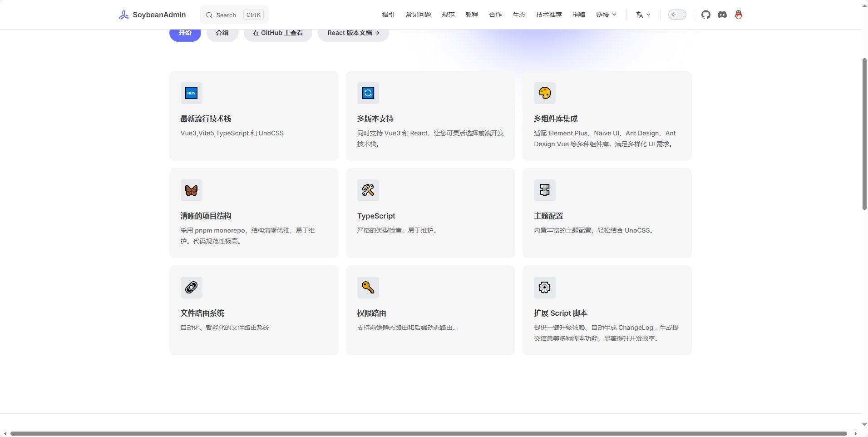Open the language translation dropdown
Image resolution: width=868 pixels, height=437 pixels.
pos(643,15)
